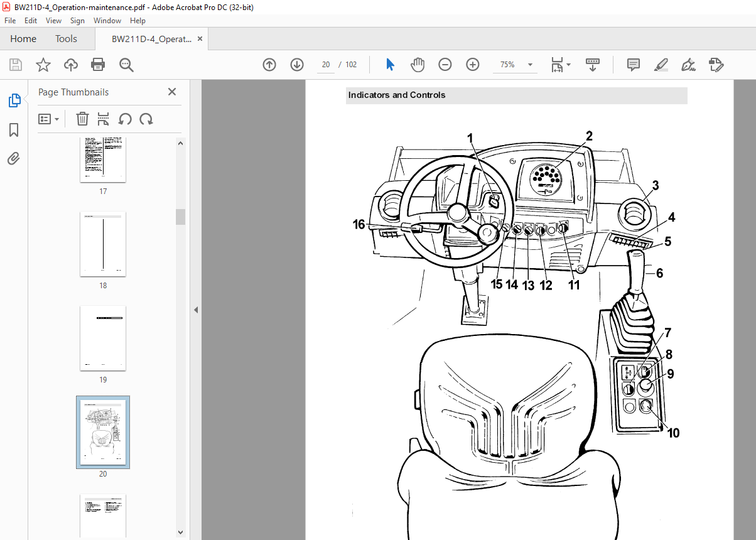The width and height of the screenshot is (756, 540).
Task: Activate the hand pan tool
Action: (x=418, y=65)
